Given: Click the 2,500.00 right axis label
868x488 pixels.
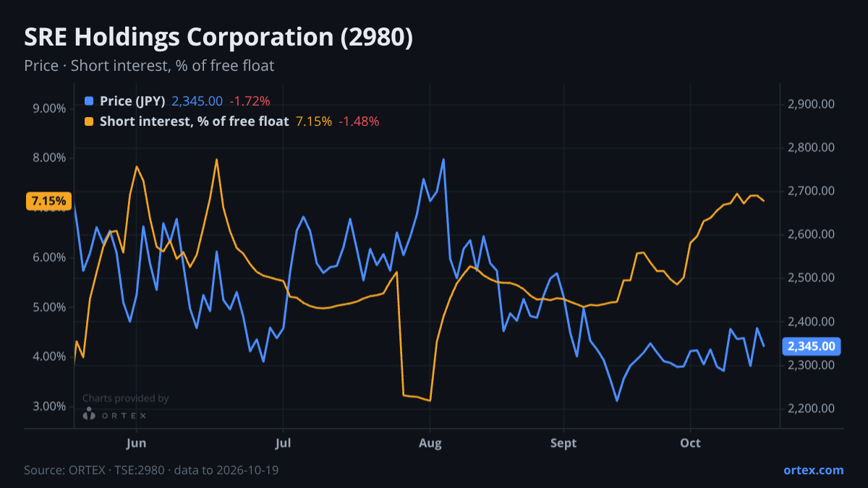Looking at the screenshot, I should coord(812,278).
